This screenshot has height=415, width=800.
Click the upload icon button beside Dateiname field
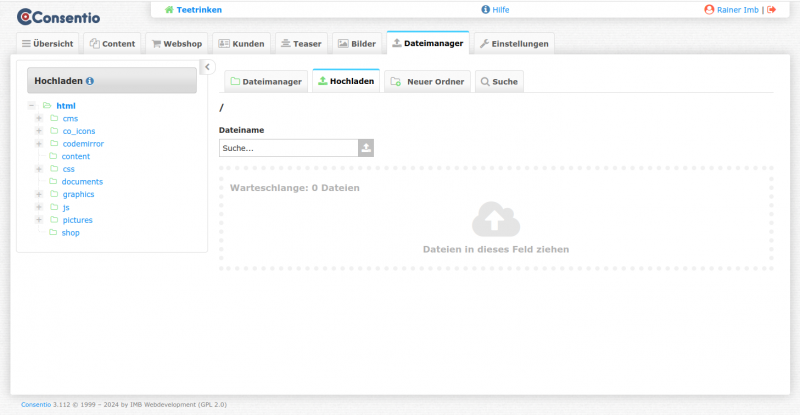click(366, 148)
